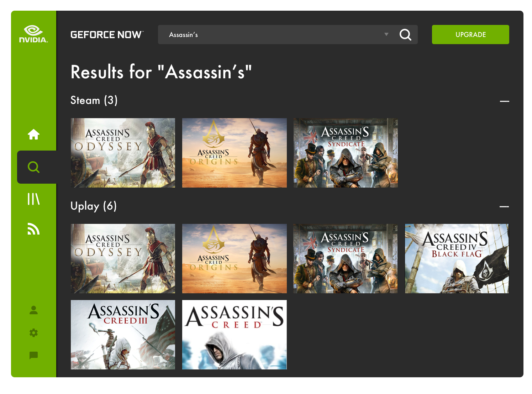Open the feedback chat icon
This screenshot has height=394, width=532.
pos(33,355)
